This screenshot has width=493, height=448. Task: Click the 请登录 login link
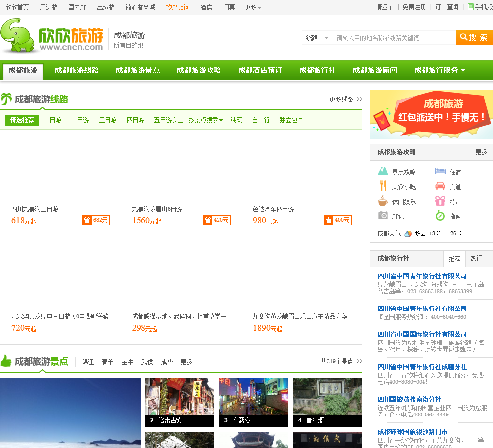[x=385, y=7]
